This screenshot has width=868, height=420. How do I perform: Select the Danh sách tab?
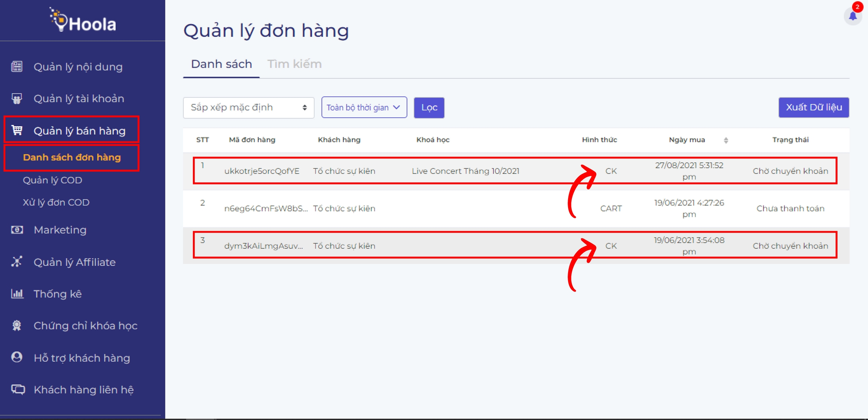click(221, 64)
